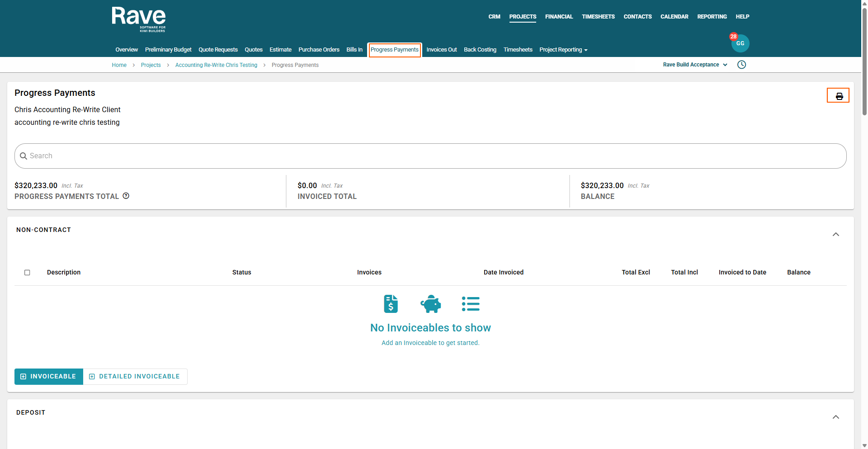The width and height of the screenshot is (868, 449).
Task: Collapse the Deposit section
Action: pyautogui.click(x=836, y=417)
